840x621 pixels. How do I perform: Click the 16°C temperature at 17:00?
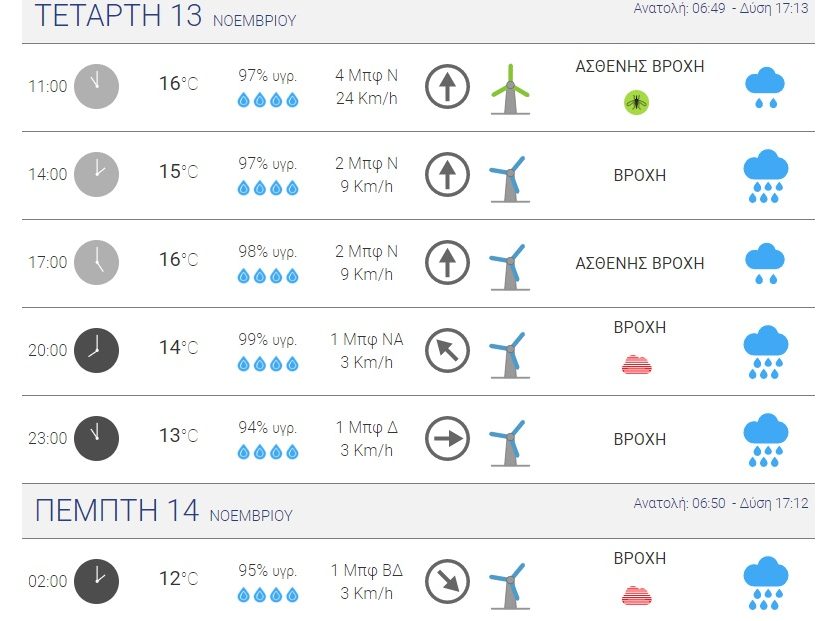coord(178,260)
